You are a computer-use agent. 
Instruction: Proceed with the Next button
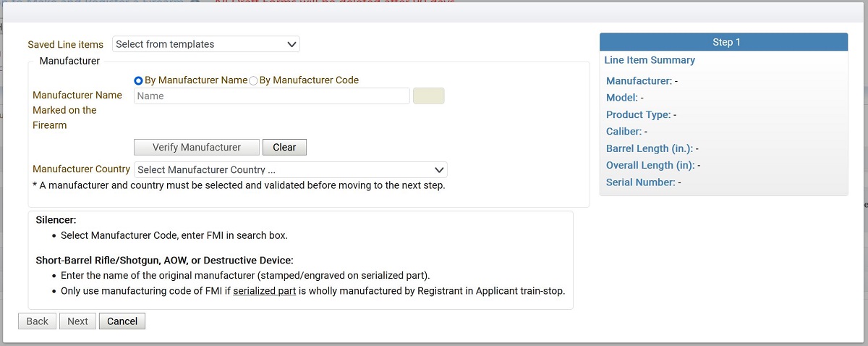pyautogui.click(x=77, y=321)
